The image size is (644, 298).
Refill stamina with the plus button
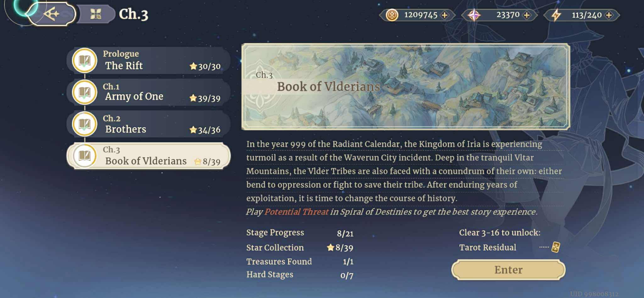[x=609, y=15]
